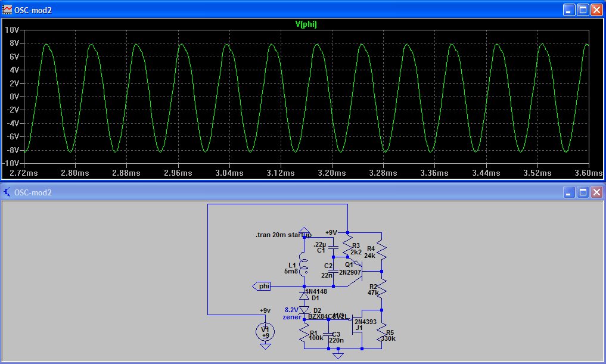
Task: Click the 10V vertical axis label
Action: [11, 30]
